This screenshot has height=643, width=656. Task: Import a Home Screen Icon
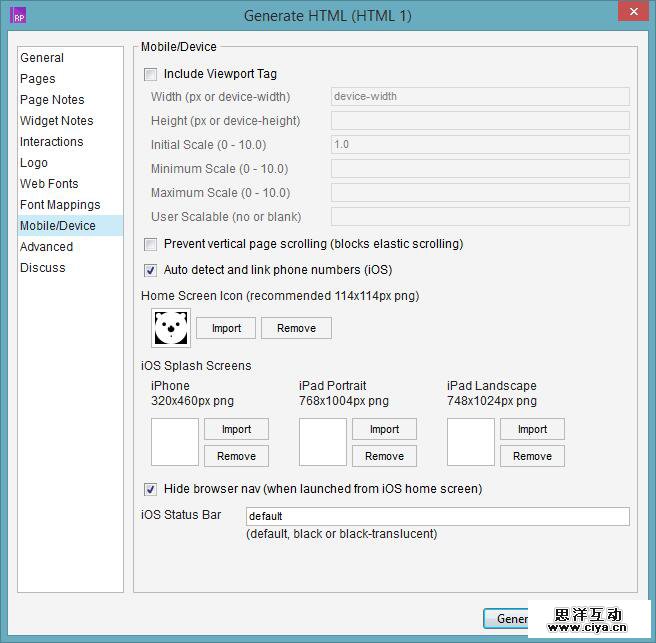(x=226, y=328)
